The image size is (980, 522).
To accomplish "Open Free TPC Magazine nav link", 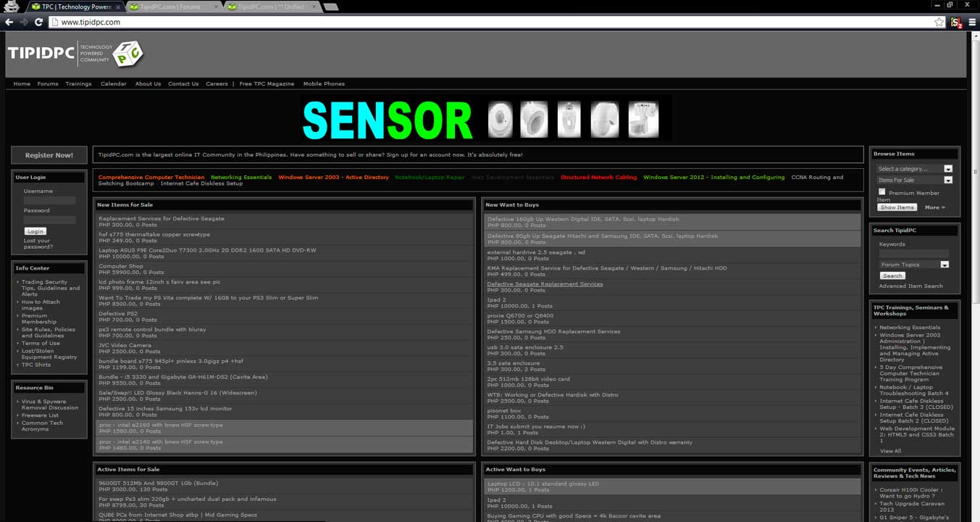I will [267, 83].
